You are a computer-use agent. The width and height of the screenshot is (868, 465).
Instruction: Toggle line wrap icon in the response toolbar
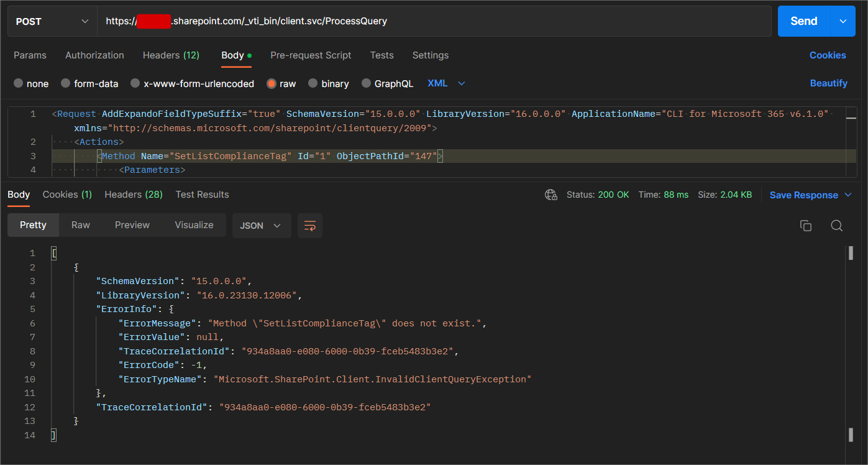[309, 226]
